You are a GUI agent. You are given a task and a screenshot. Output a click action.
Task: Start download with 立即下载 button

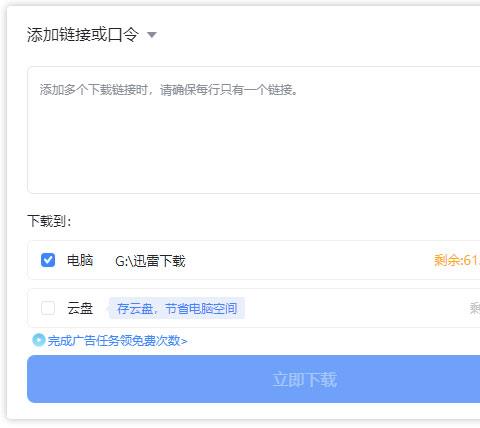pos(254,379)
